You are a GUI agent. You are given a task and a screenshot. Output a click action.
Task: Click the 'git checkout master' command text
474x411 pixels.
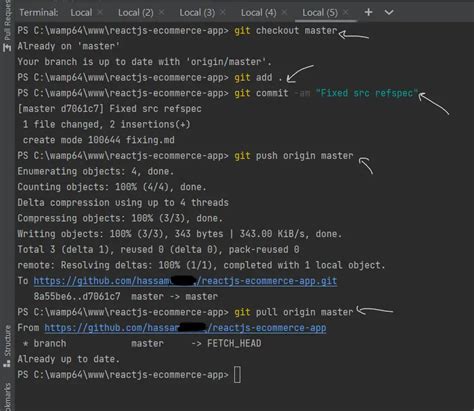[x=286, y=31]
